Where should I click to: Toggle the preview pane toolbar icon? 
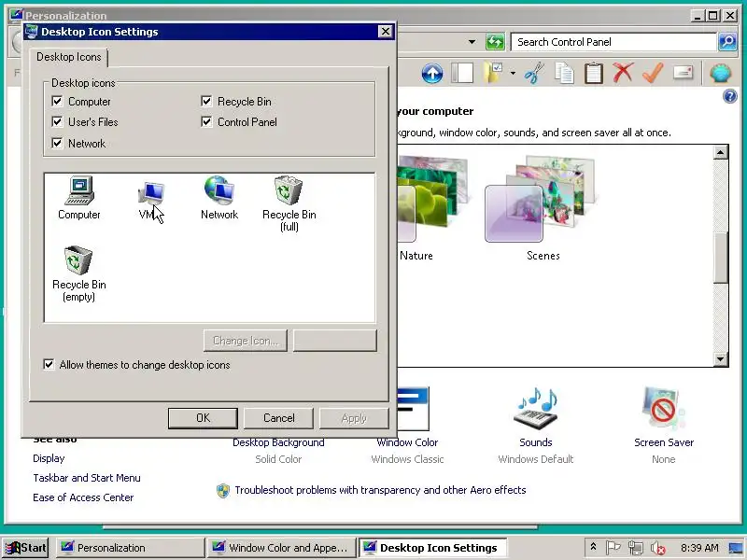(x=462, y=74)
